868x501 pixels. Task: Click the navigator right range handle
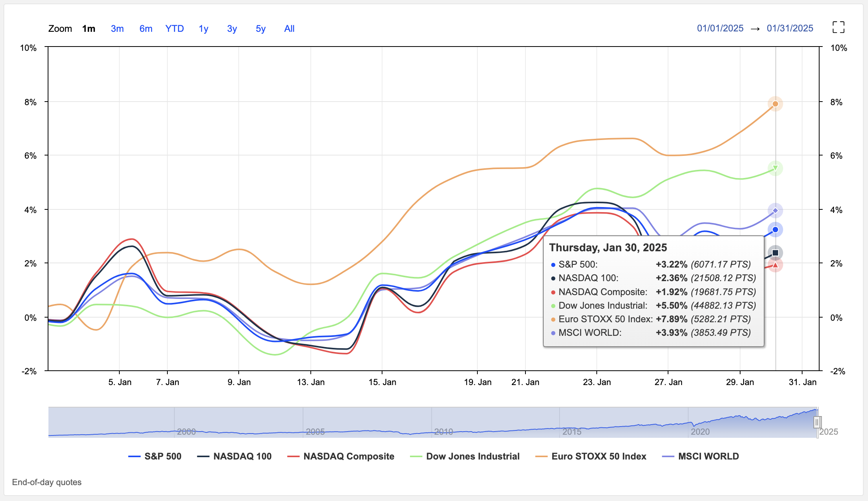817,422
